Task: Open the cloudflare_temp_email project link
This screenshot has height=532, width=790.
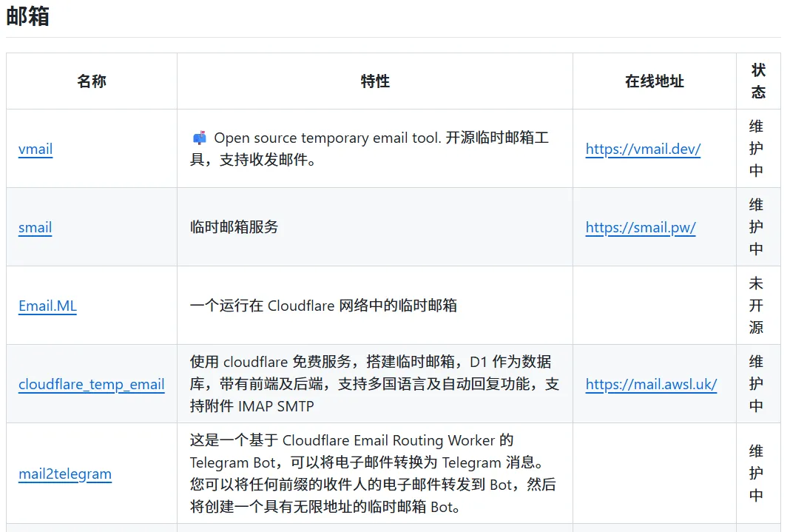Action: click(92, 385)
